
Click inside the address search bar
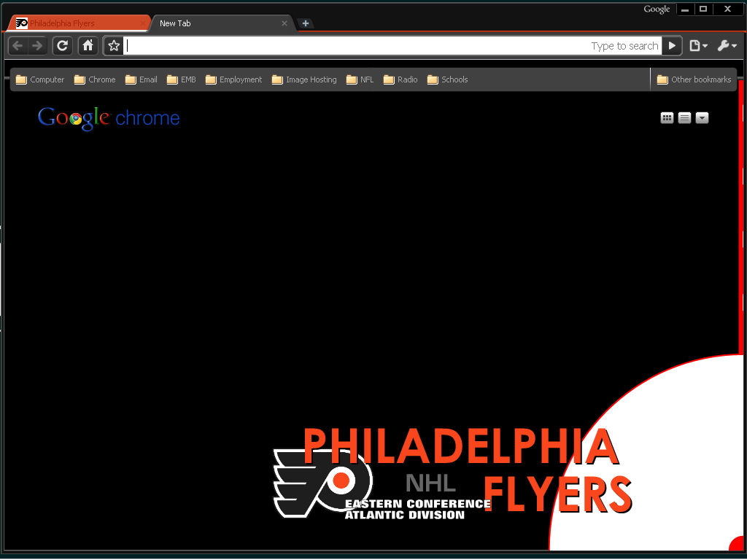(365, 45)
